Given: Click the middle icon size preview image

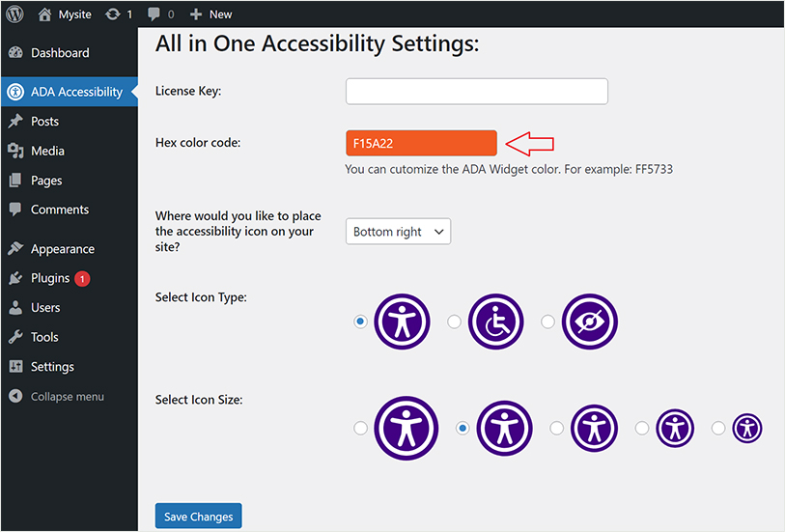Looking at the screenshot, I should pos(594,428).
